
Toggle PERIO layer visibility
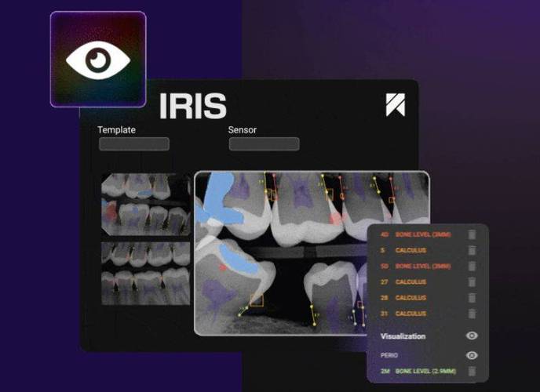pos(472,355)
